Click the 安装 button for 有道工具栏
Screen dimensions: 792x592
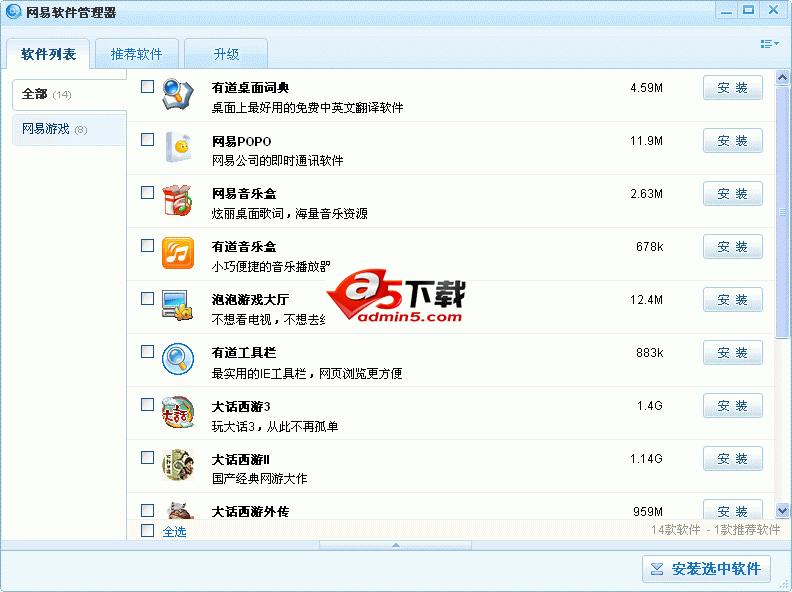tap(732, 353)
